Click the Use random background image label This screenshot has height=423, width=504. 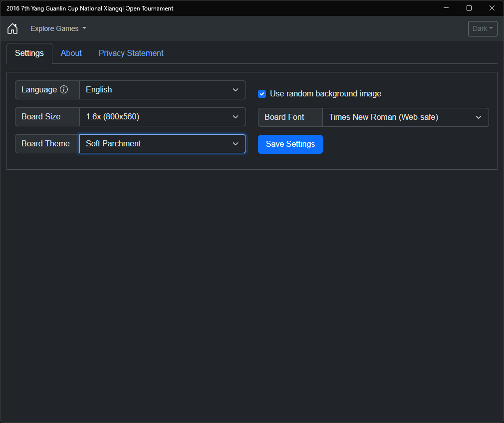tap(326, 93)
